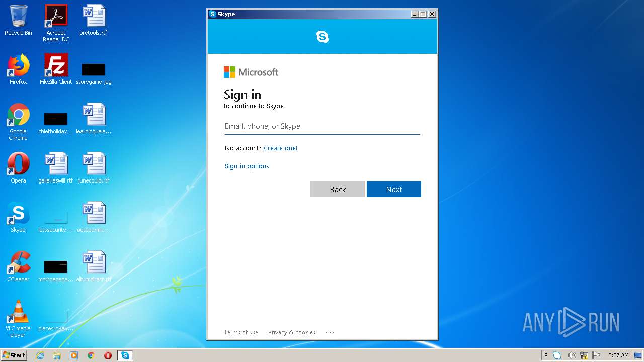Select junecould.rtf document
644x362 pixels.
click(x=94, y=168)
